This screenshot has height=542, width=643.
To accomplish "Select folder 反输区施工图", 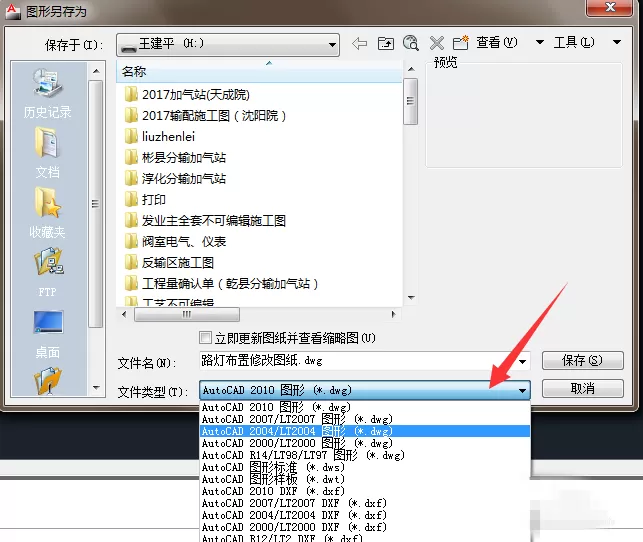I will tap(169, 262).
